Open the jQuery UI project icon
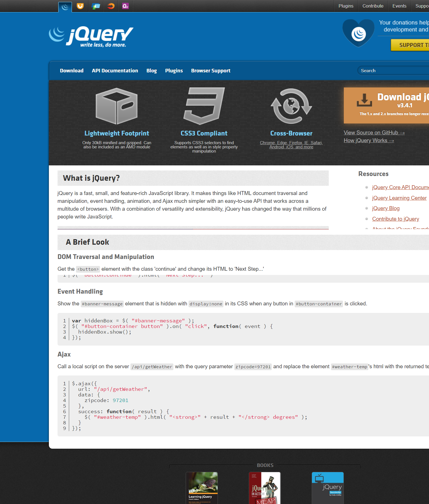 (80, 6)
